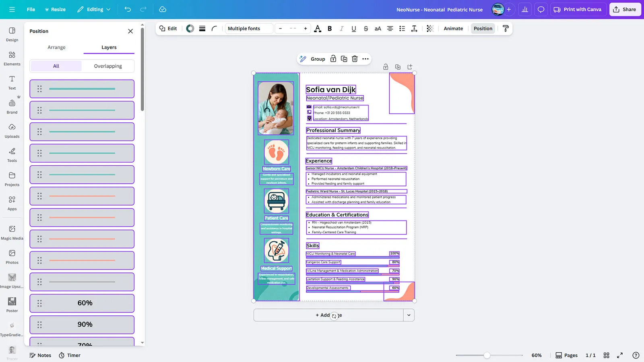Expand the Editing mode dropdown
The image size is (644, 362).
(x=94, y=9)
